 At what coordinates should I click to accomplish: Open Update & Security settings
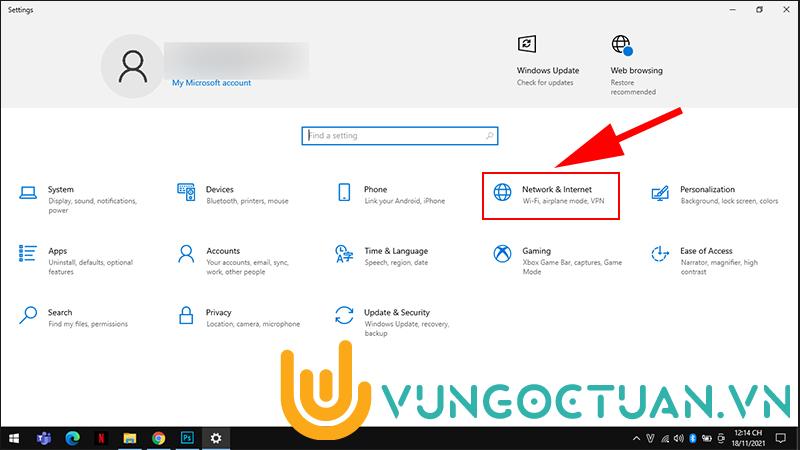(x=392, y=322)
